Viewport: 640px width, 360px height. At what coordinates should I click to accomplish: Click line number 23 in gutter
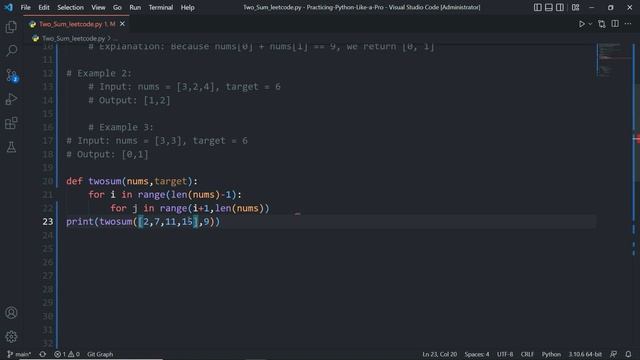click(x=47, y=222)
